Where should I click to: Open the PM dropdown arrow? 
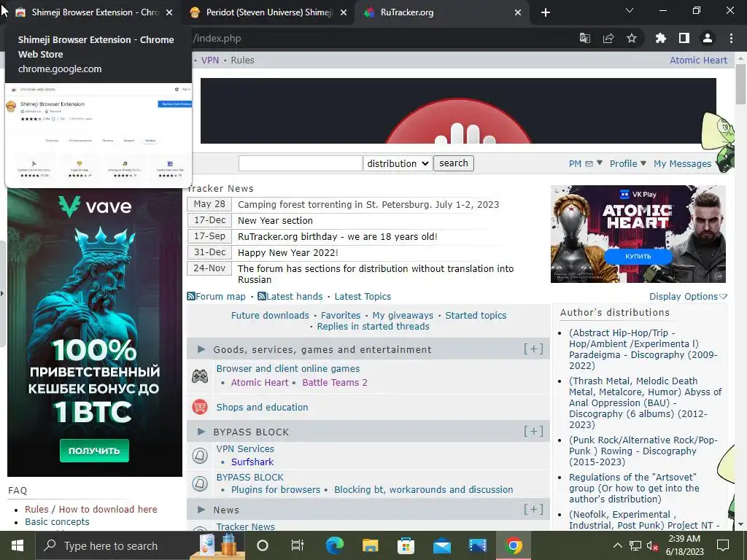tap(600, 163)
